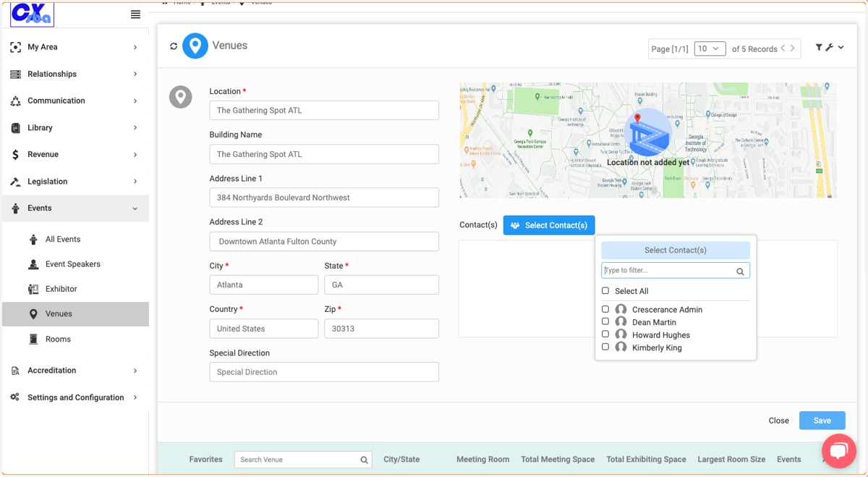Collapse the Events menu chevron
The width and height of the screenshot is (868, 477).
click(135, 208)
